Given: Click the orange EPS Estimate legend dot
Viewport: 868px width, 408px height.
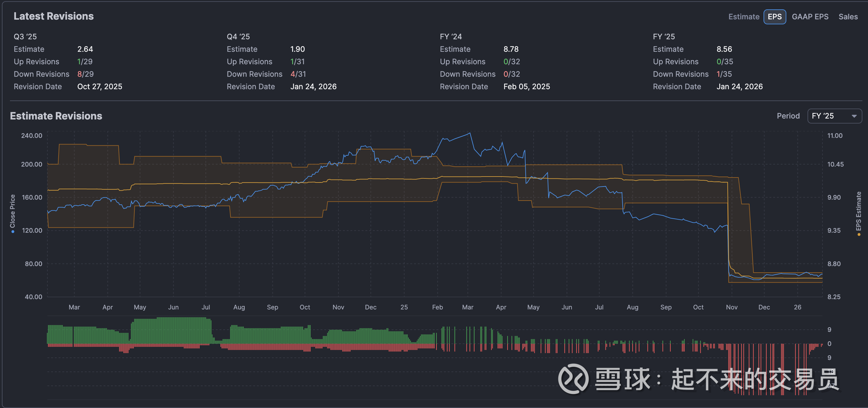Looking at the screenshot, I should [859, 235].
